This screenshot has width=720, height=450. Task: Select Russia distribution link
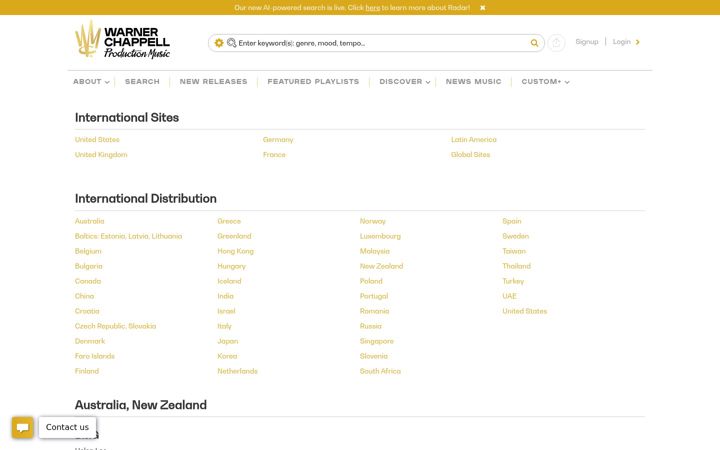click(x=371, y=326)
